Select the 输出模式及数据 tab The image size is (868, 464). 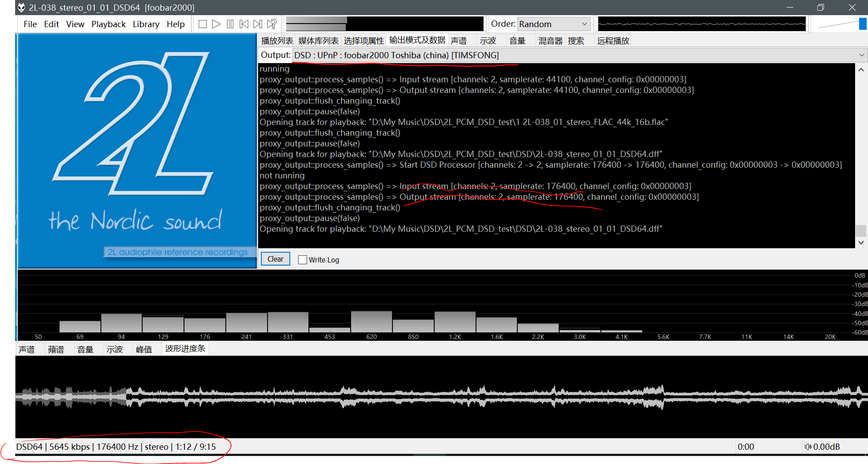(x=417, y=40)
